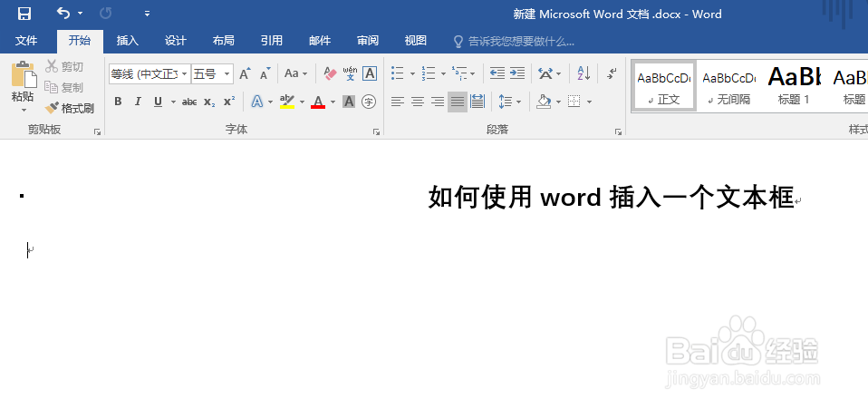Click Distributed alignment icon

pos(477,102)
